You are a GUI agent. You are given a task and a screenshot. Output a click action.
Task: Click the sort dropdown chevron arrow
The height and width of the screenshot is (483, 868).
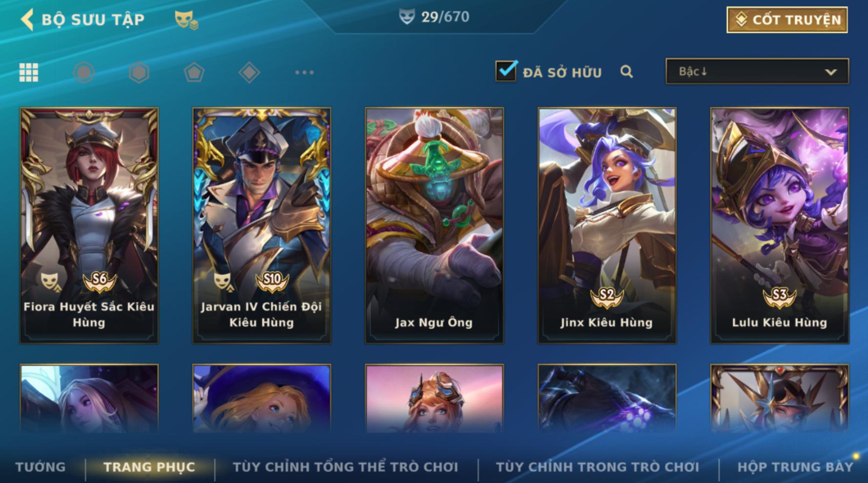830,72
